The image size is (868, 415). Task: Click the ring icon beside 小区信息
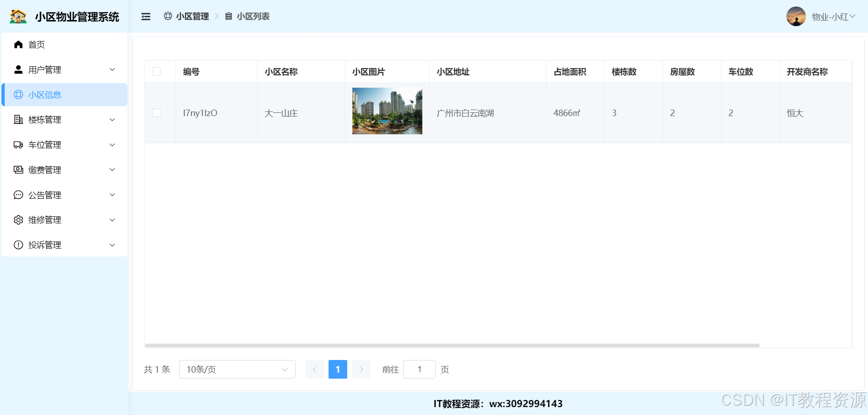pos(18,95)
